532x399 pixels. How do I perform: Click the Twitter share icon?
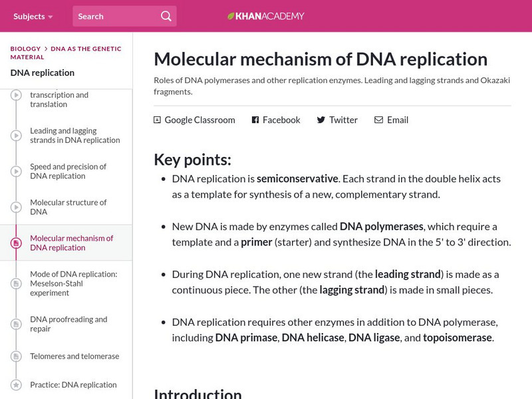[320, 120]
